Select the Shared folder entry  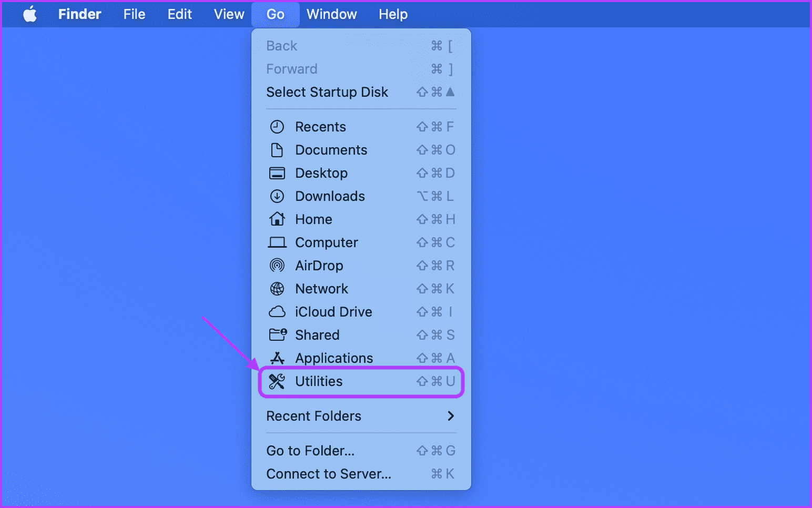(361, 335)
